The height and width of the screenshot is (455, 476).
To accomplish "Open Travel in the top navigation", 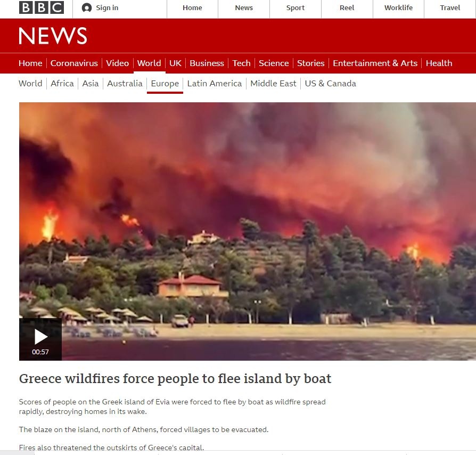I will coord(450,8).
